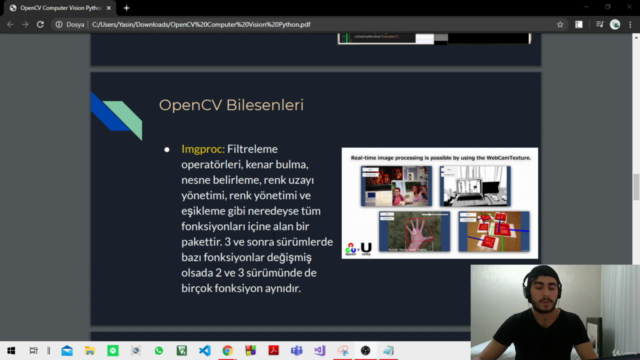Switch to Google Chrome in the taskbar
Image resolution: width=640 pixels, height=360 pixels.
(x=228, y=351)
